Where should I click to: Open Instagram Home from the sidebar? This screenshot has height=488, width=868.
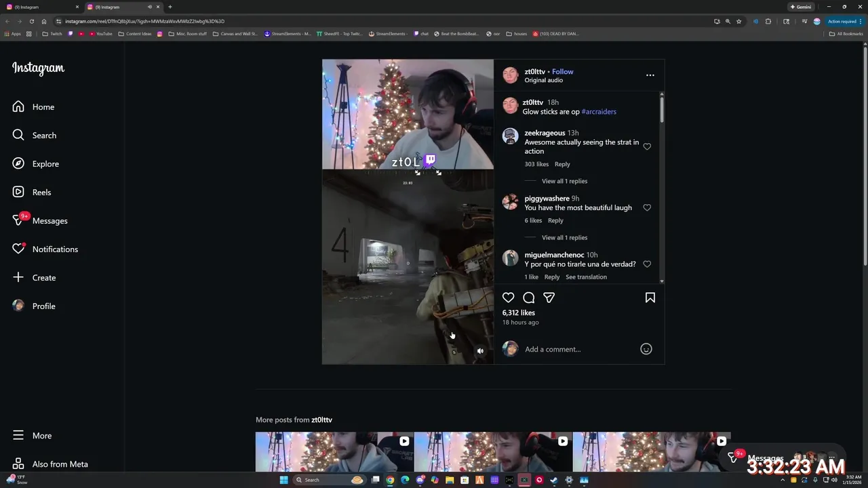click(34, 107)
